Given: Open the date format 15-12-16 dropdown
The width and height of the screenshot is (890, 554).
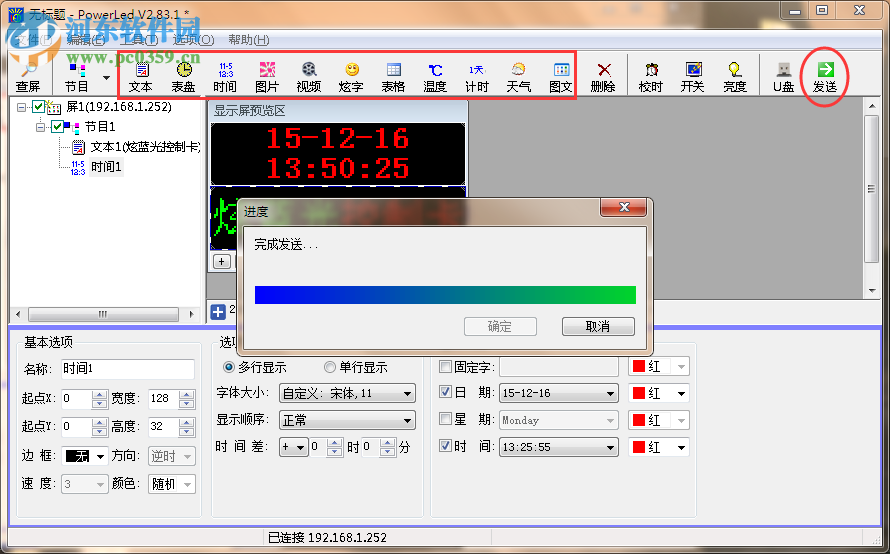Looking at the screenshot, I should coord(559,393).
